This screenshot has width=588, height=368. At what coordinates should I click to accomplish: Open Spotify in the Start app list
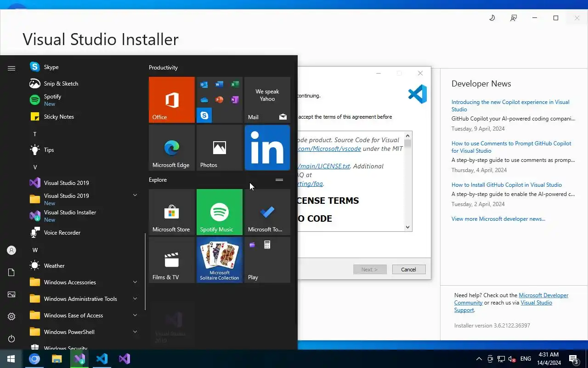point(85,100)
